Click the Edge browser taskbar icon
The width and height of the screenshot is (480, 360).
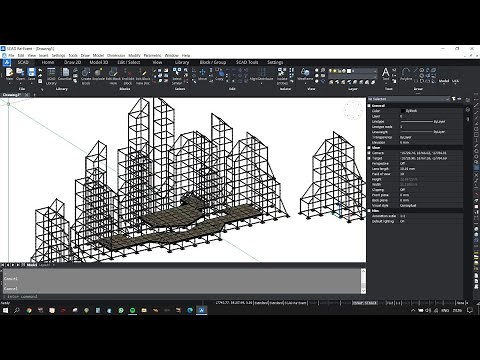[x=190, y=310]
